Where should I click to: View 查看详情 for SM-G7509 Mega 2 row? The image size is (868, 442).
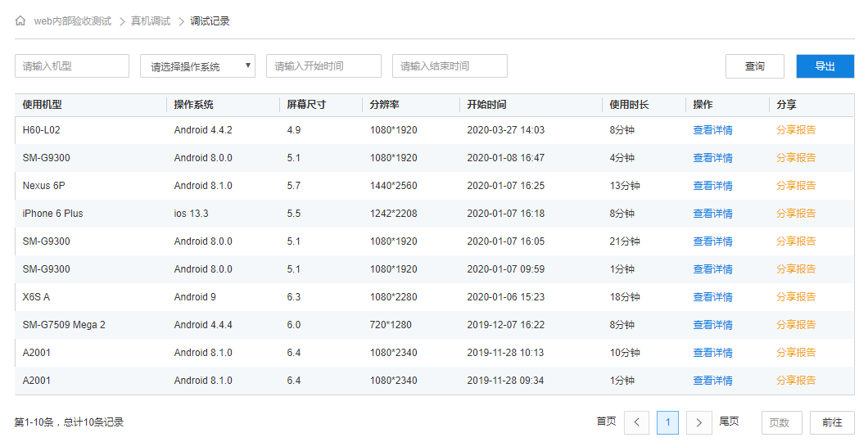coord(712,325)
